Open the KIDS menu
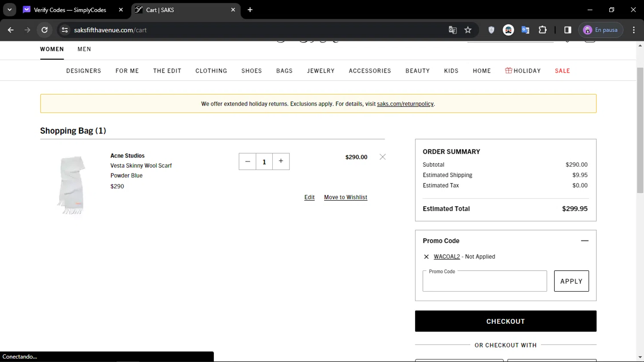This screenshot has width=644, height=362. coord(451,71)
